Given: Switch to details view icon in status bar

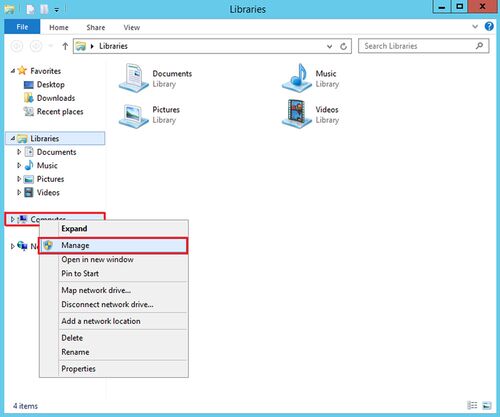Looking at the screenshot, I should click(x=472, y=405).
